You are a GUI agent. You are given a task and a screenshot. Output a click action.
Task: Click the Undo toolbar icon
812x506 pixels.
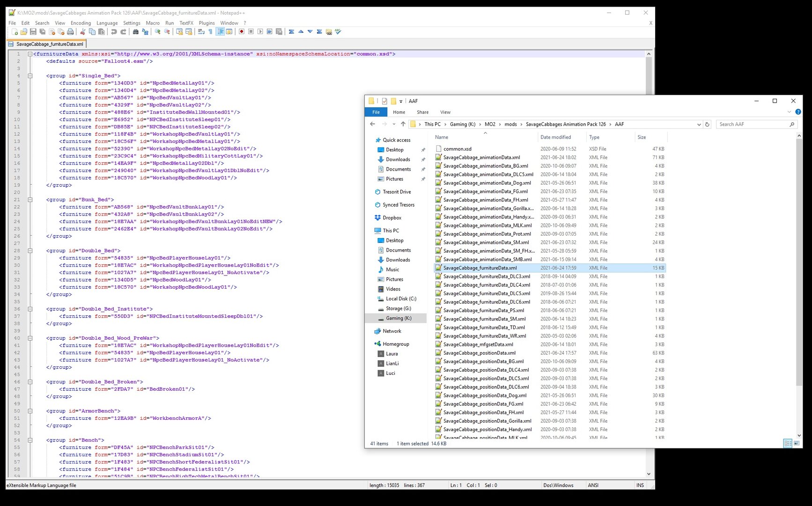coord(114,32)
